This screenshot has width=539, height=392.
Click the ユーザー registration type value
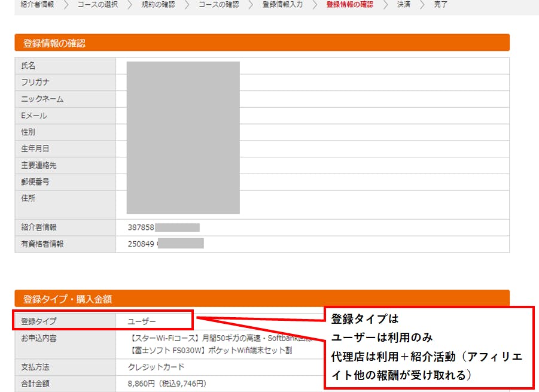pyautogui.click(x=142, y=321)
